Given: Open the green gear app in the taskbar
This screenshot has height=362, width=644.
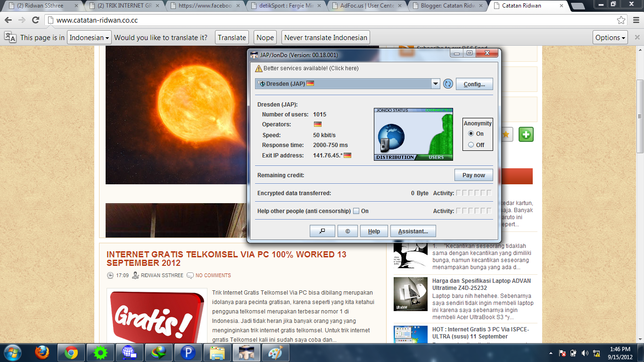Looking at the screenshot, I should [x=100, y=353].
